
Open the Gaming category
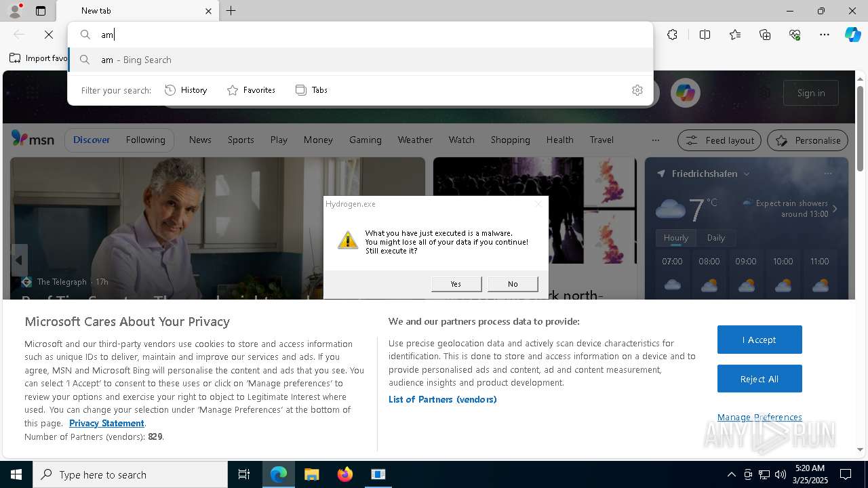(x=366, y=140)
